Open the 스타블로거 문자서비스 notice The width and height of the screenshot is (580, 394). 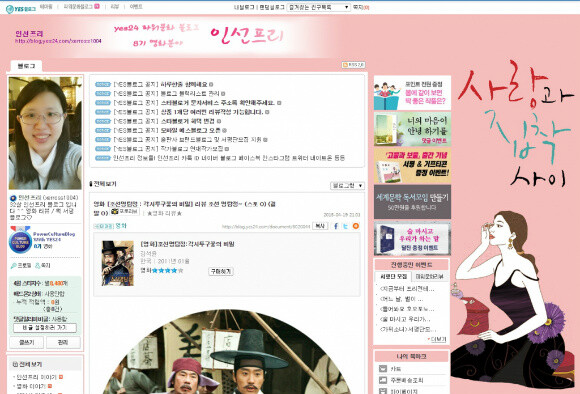(x=218, y=103)
